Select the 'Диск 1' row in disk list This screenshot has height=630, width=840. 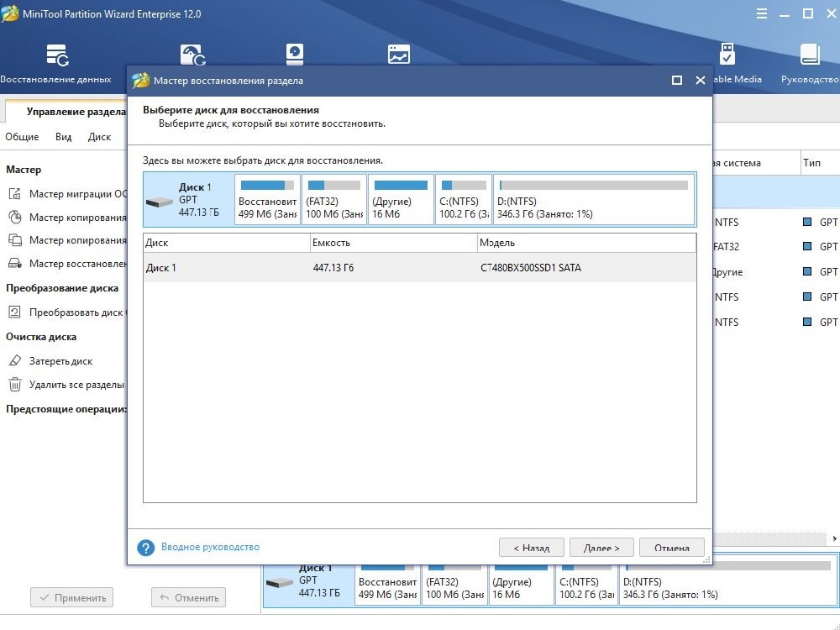(x=420, y=267)
